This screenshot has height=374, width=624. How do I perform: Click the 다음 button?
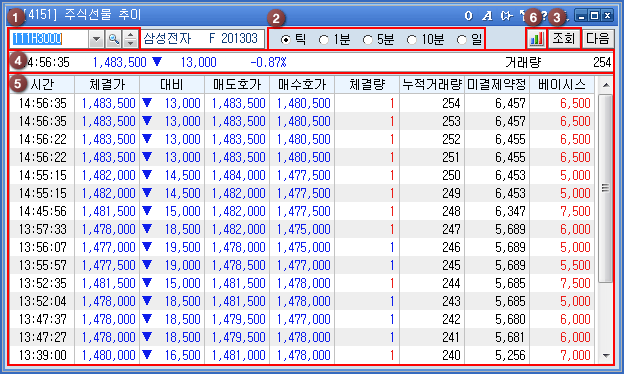pyautogui.click(x=598, y=39)
